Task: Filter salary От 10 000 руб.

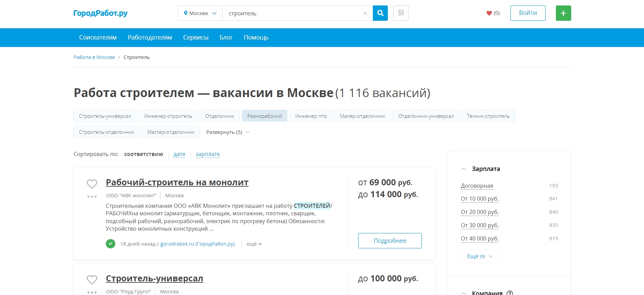Action: [x=480, y=199]
